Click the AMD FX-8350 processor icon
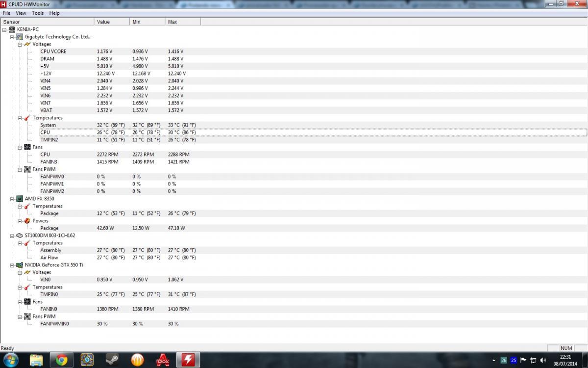The height and width of the screenshot is (368, 588). click(20, 199)
